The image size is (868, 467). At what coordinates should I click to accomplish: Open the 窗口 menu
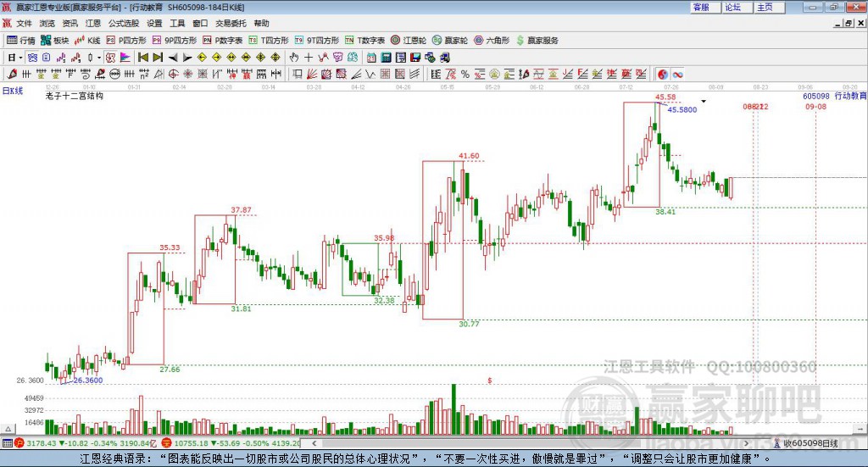[200, 23]
